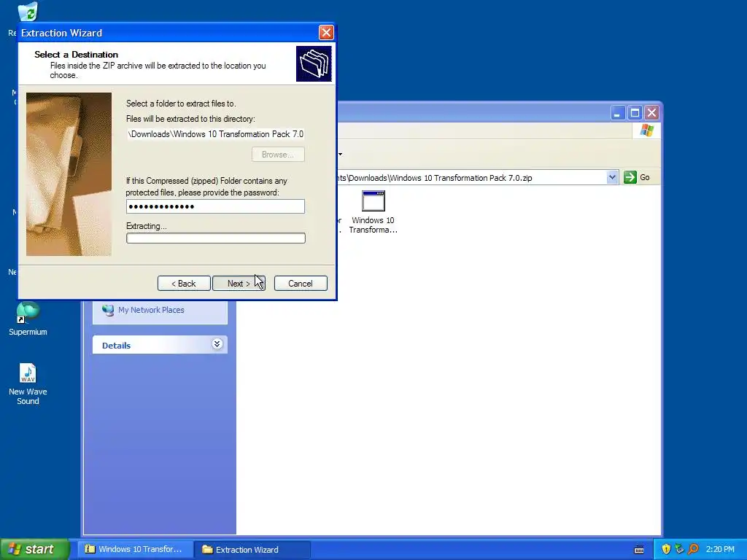Viewport: 747px width, 560px height.
Task: Close the Explorer window behind the wizard
Action: tap(651, 113)
